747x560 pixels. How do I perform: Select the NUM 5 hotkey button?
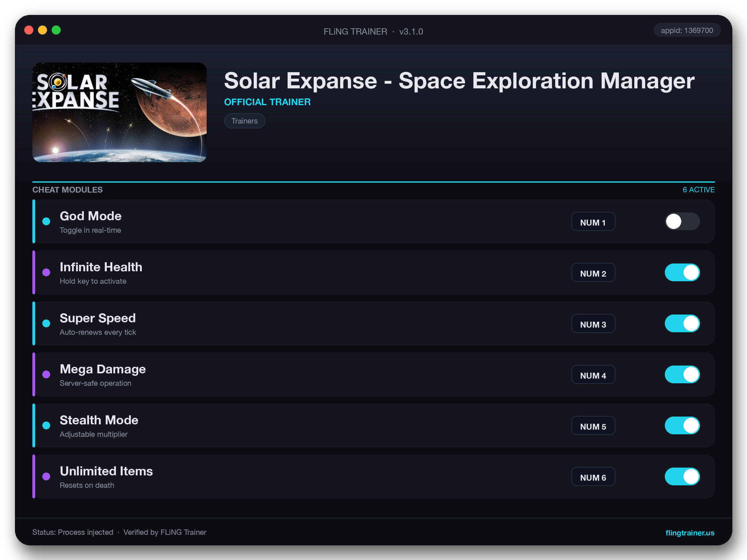[x=593, y=425]
